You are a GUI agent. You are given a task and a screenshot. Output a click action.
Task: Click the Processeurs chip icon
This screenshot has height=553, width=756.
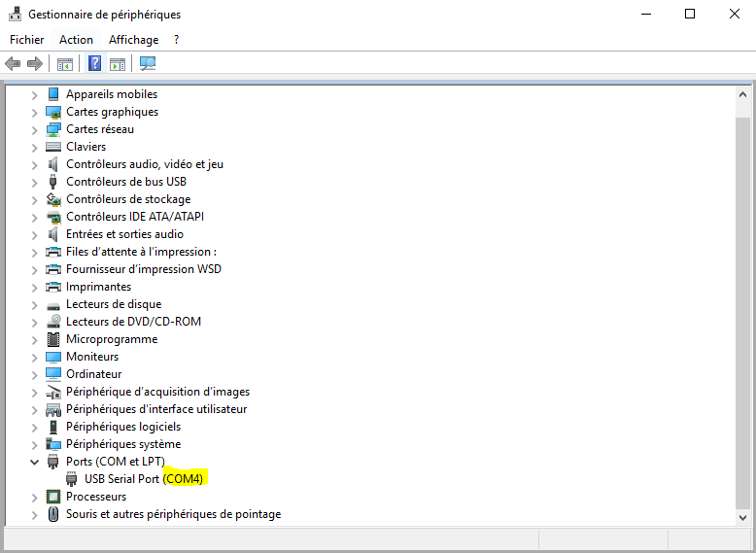point(53,496)
